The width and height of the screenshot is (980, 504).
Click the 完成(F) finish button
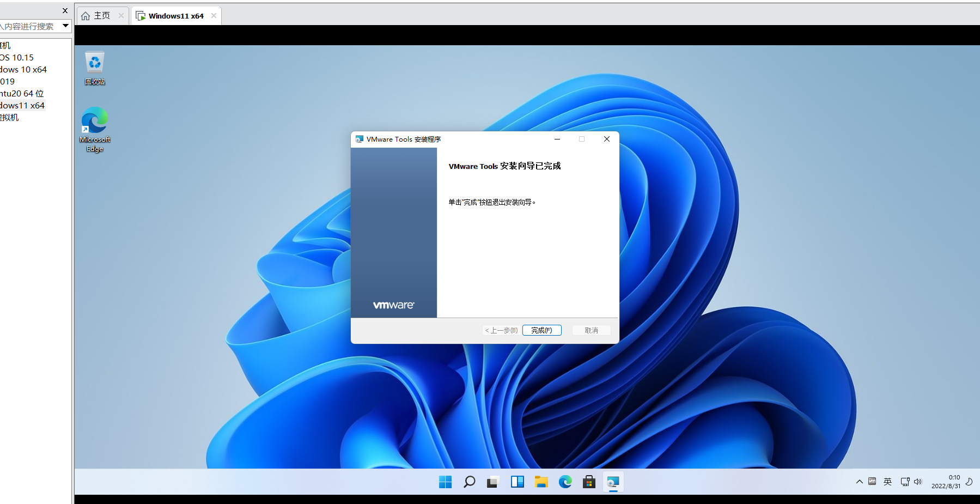click(541, 330)
